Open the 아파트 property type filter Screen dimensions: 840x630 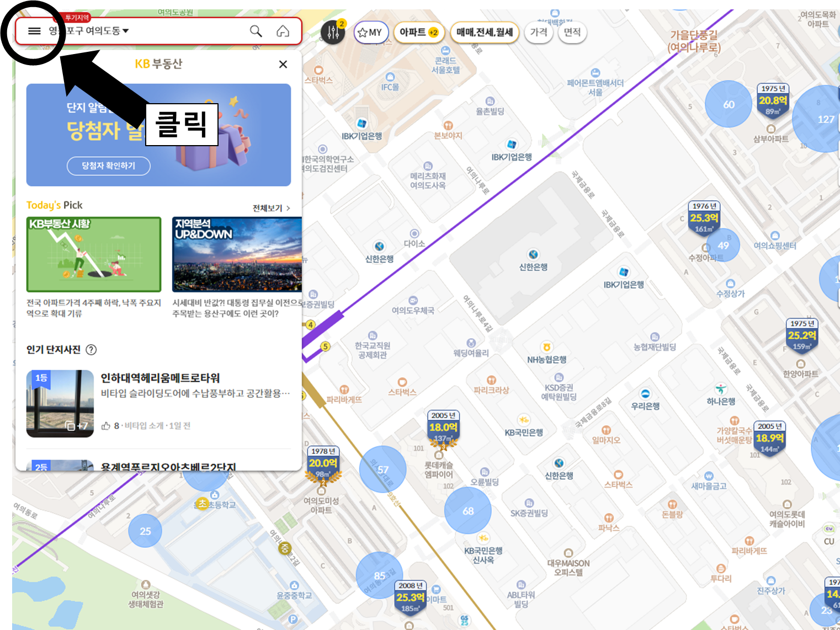point(419,33)
